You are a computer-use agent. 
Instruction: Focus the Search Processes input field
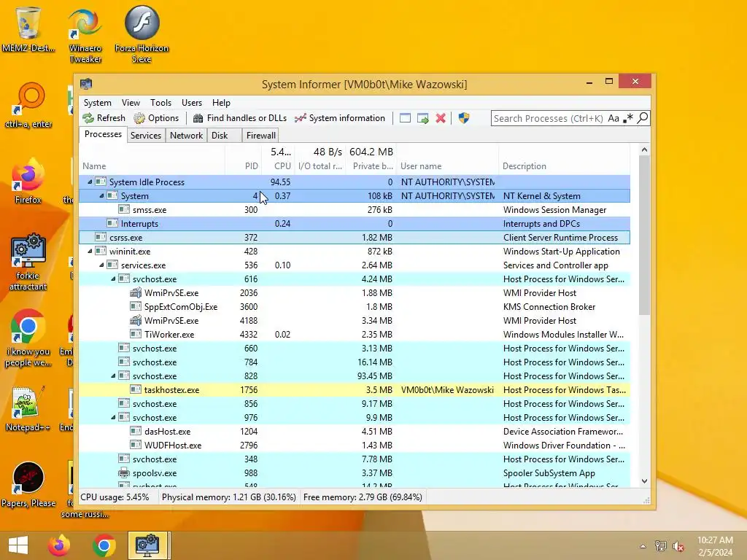(x=549, y=118)
